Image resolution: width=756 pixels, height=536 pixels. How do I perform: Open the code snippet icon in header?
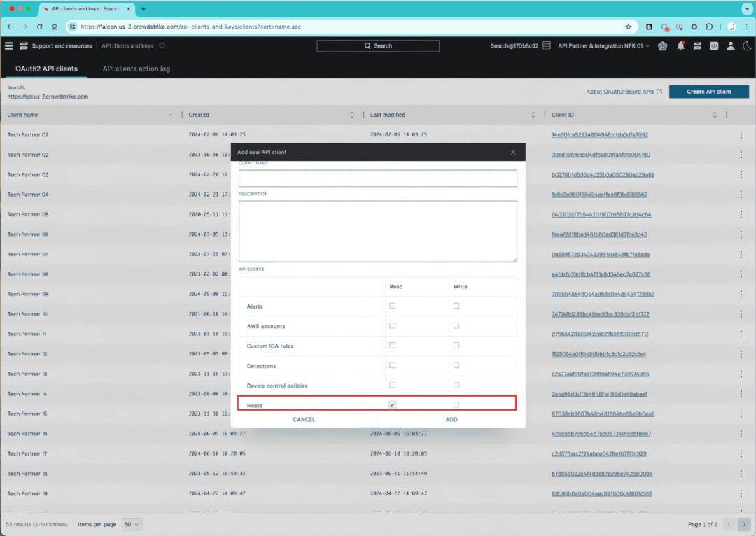click(714, 45)
